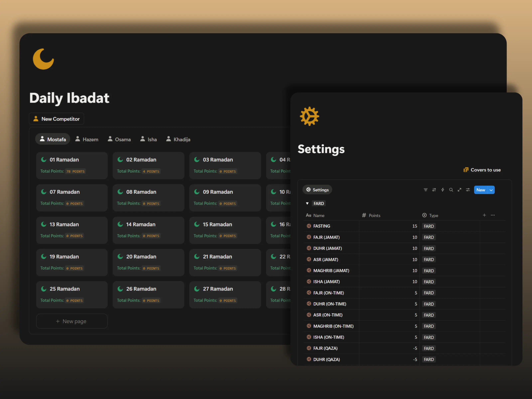The height and width of the screenshot is (399, 532).
Task: Open the database more options menu
Action: pos(493,215)
